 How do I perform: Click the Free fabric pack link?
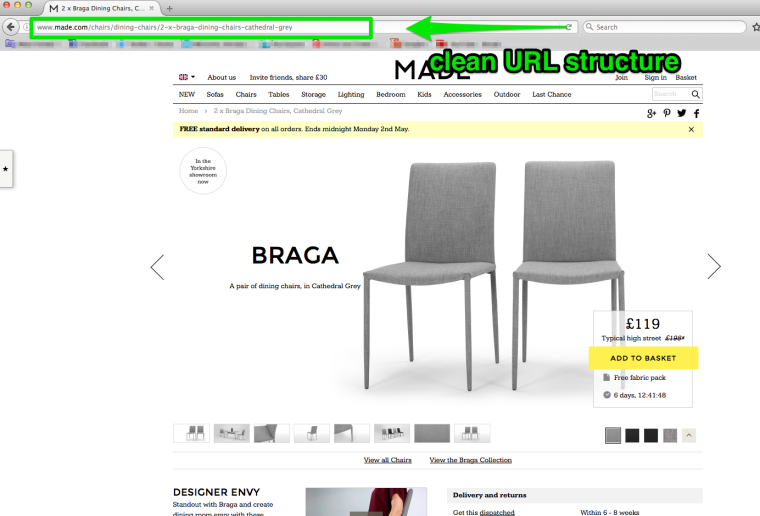pyautogui.click(x=639, y=377)
